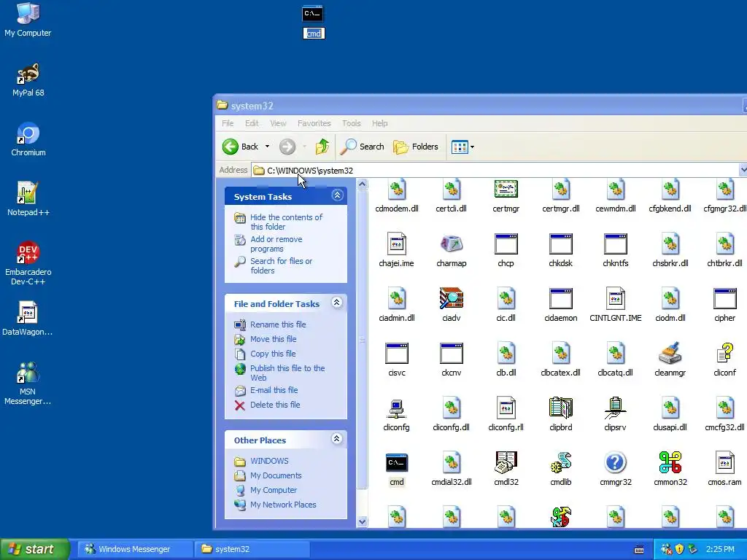Toggle the Folders pane button
Viewport: 747px width, 560px height.
(x=416, y=147)
